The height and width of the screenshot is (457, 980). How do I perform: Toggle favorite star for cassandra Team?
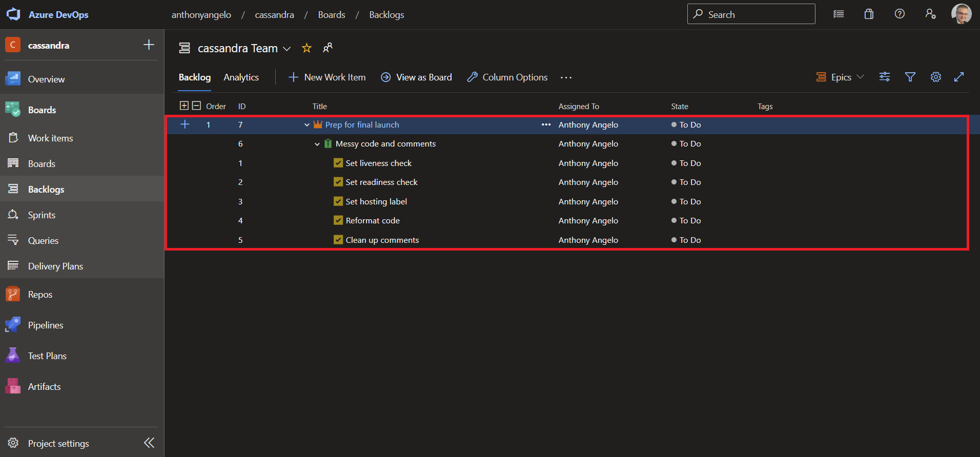point(307,48)
